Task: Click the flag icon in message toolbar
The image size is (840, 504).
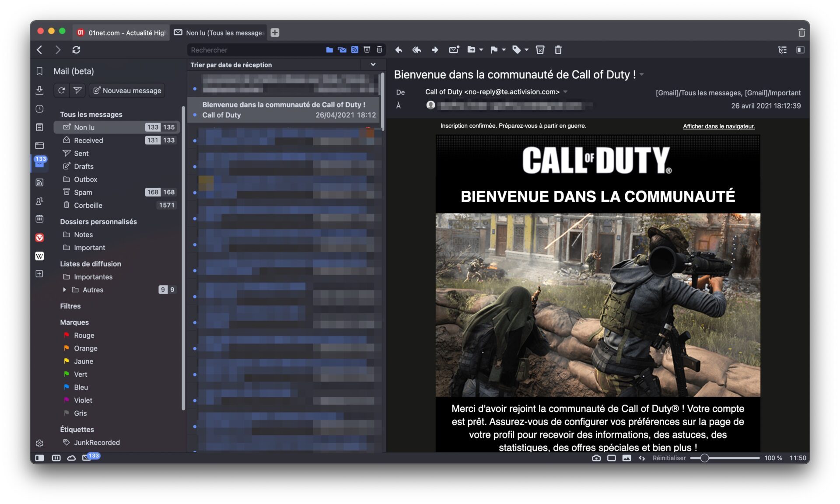Action: point(494,50)
